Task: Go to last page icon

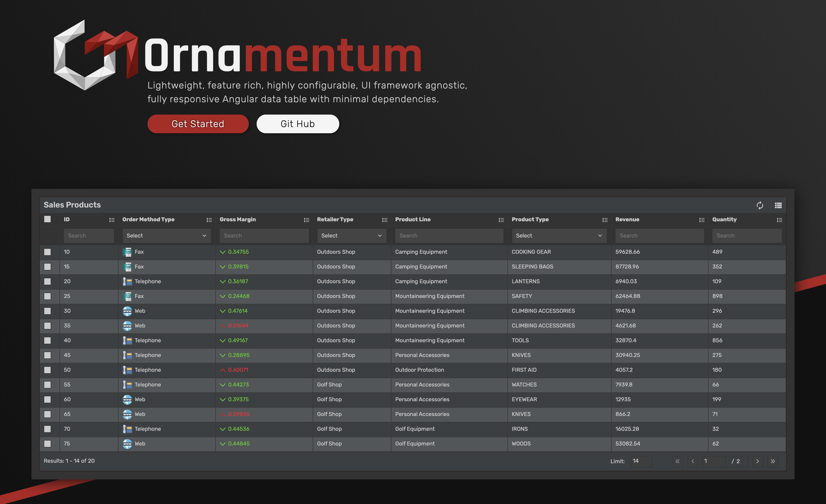Action: pyautogui.click(x=773, y=461)
